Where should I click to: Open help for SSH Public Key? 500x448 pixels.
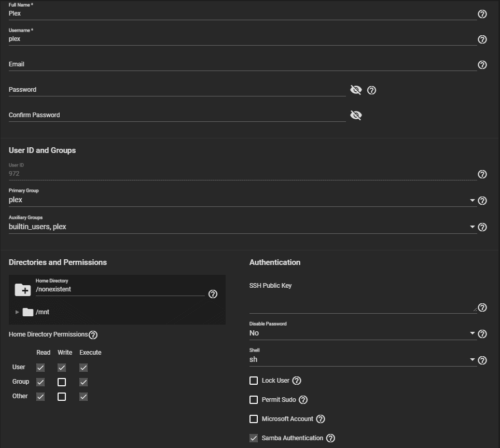click(x=482, y=307)
